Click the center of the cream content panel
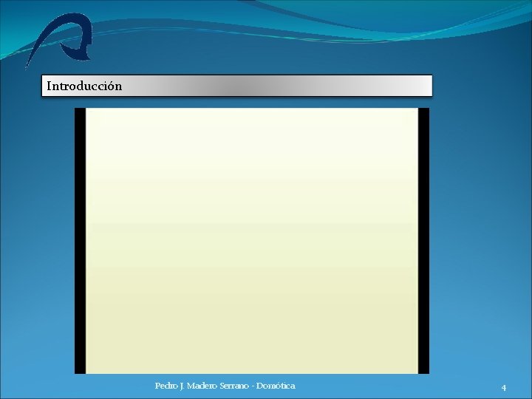Viewport: 532px width, 399px height. coord(252,241)
